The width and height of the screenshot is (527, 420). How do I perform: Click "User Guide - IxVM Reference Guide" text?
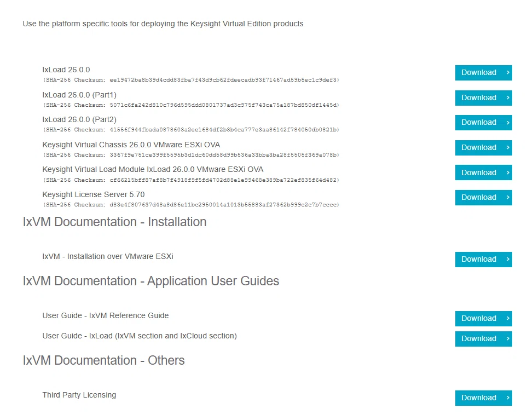coord(106,315)
